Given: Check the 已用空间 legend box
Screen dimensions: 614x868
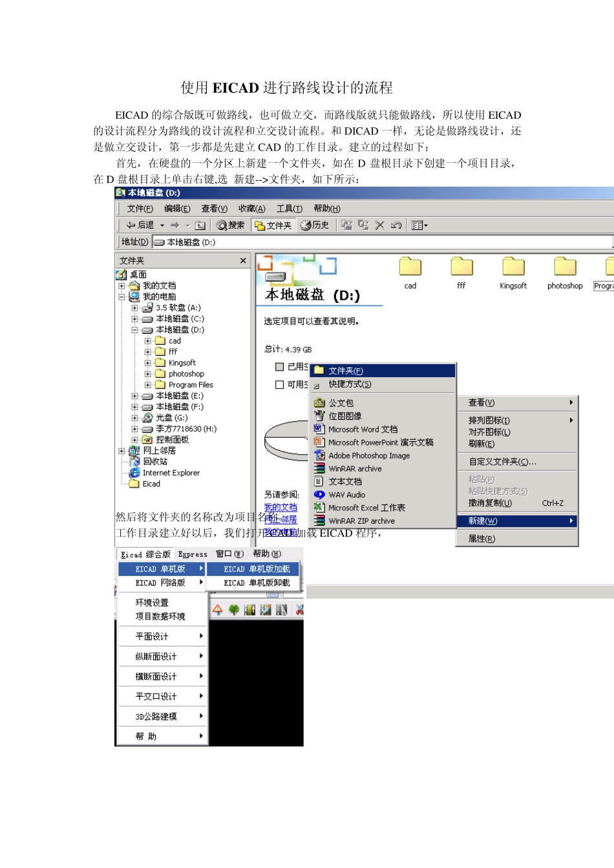Looking at the screenshot, I should (280, 367).
